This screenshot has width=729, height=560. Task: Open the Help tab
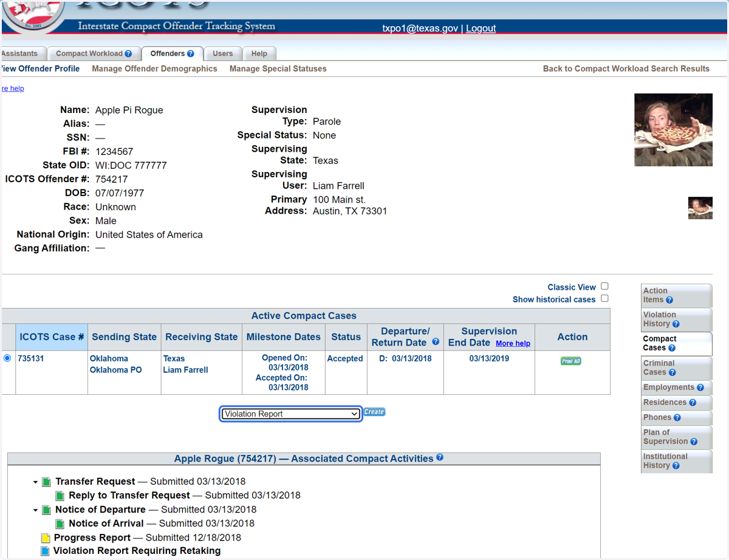point(259,53)
